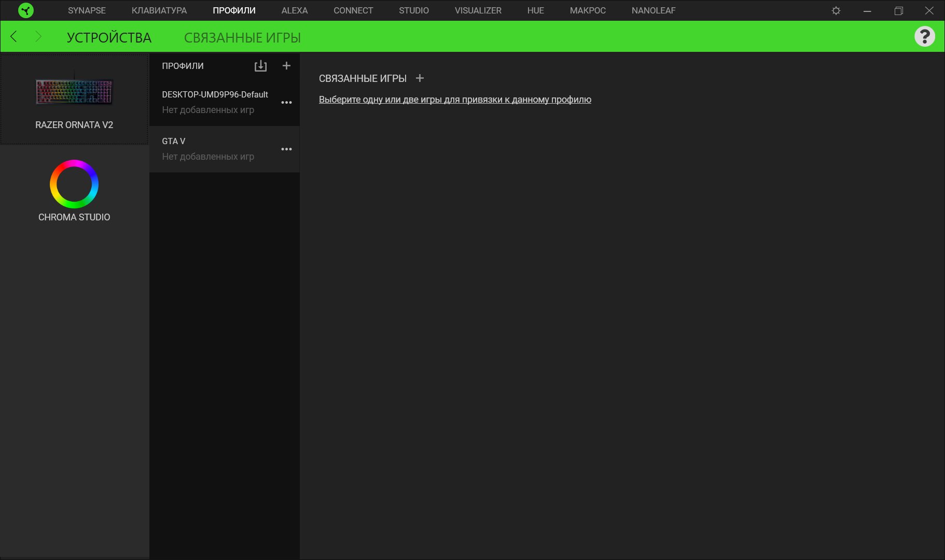
Task: Click the link to choose games for profile
Action: (455, 100)
